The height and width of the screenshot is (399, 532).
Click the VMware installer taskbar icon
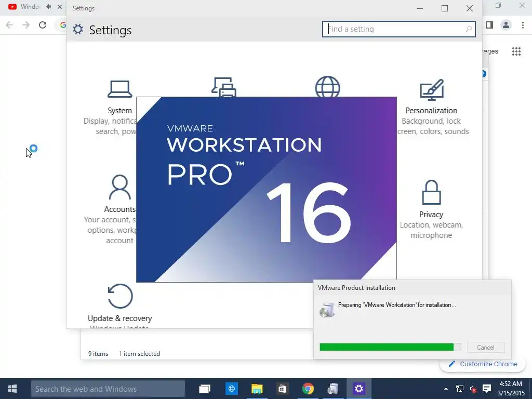(x=333, y=389)
